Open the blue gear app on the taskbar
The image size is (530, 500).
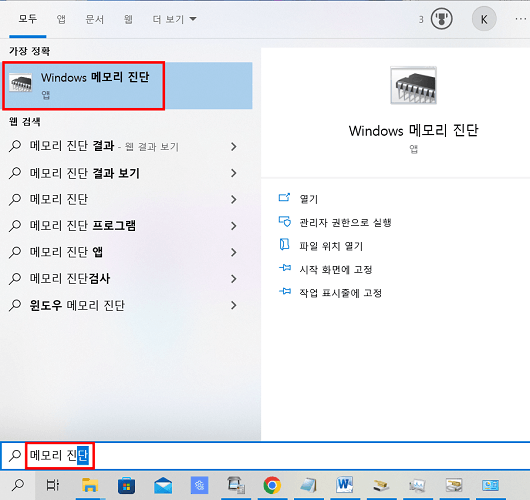(199, 486)
